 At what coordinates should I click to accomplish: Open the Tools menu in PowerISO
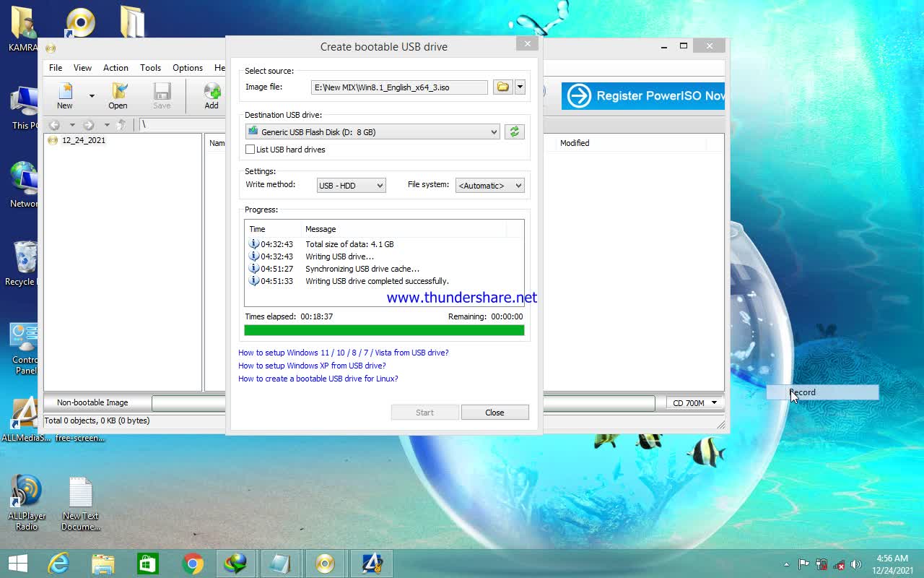(x=150, y=67)
